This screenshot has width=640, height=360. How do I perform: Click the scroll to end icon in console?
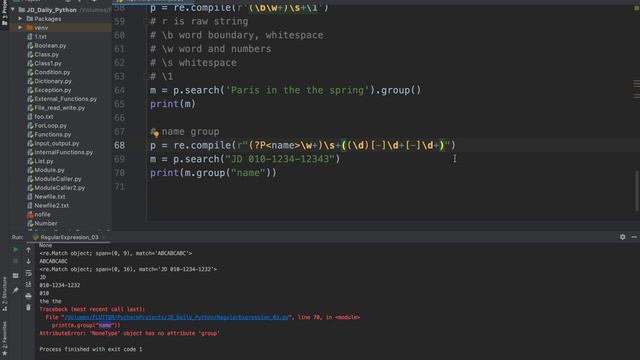29,284
